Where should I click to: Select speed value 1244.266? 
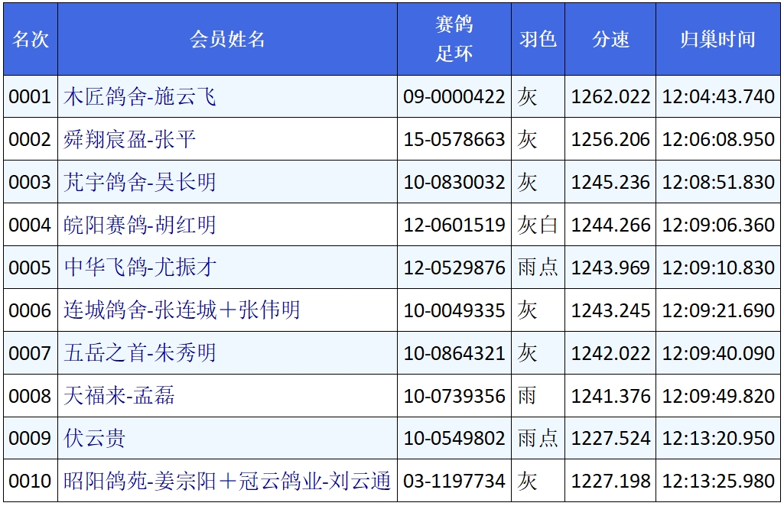coord(610,225)
